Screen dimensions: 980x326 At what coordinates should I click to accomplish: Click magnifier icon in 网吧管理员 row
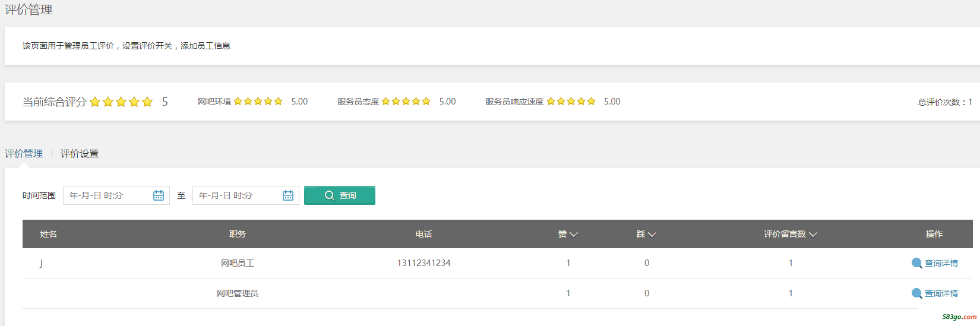pyautogui.click(x=917, y=293)
